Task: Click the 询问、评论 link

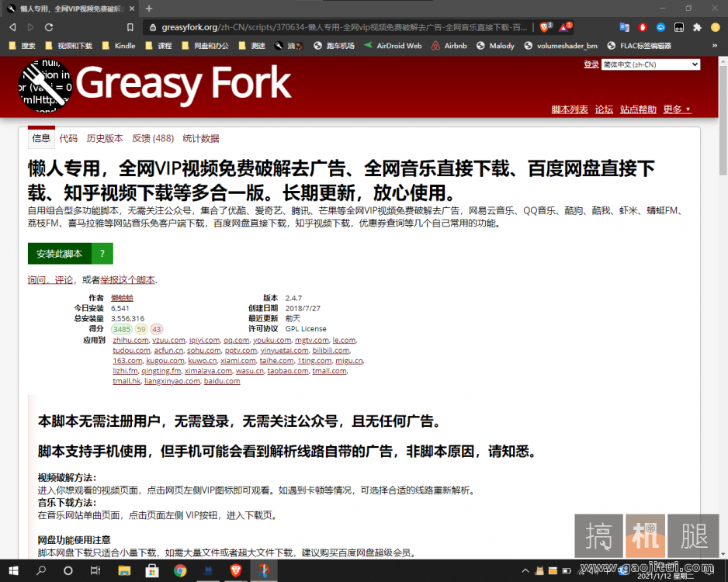Action: [x=50, y=280]
